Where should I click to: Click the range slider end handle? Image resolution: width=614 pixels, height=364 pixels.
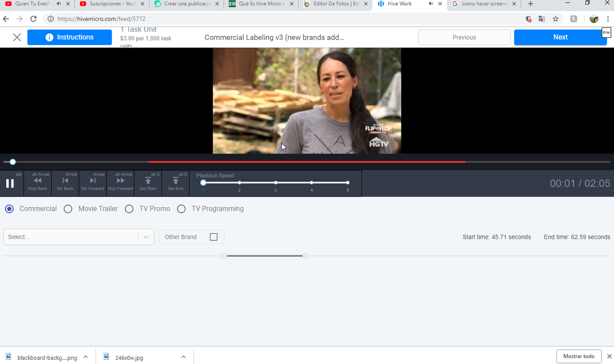pos(306,256)
